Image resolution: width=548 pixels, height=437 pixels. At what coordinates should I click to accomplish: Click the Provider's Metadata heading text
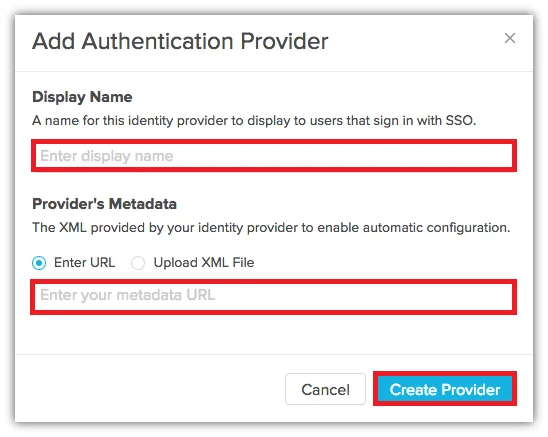pyautogui.click(x=104, y=204)
